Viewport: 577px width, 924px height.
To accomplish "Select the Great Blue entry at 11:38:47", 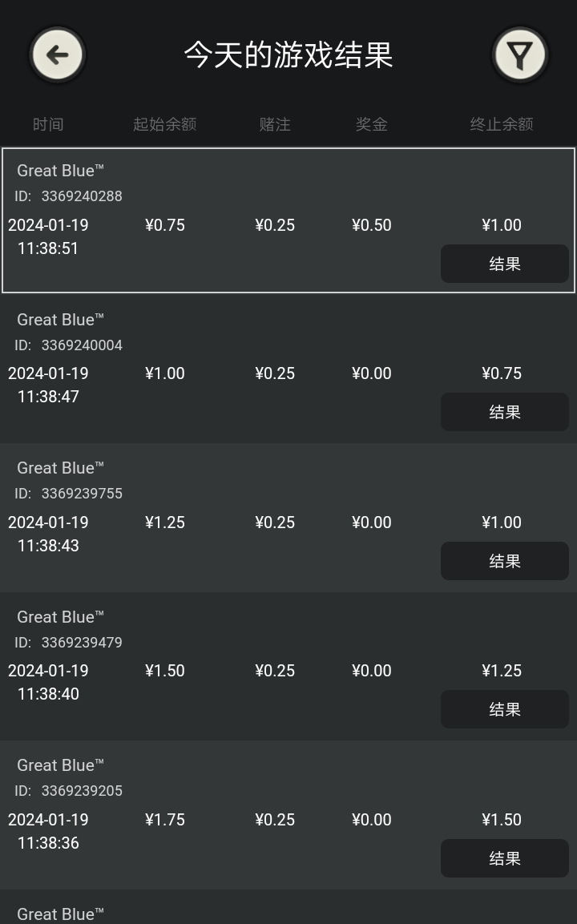I will tap(288, 369).
